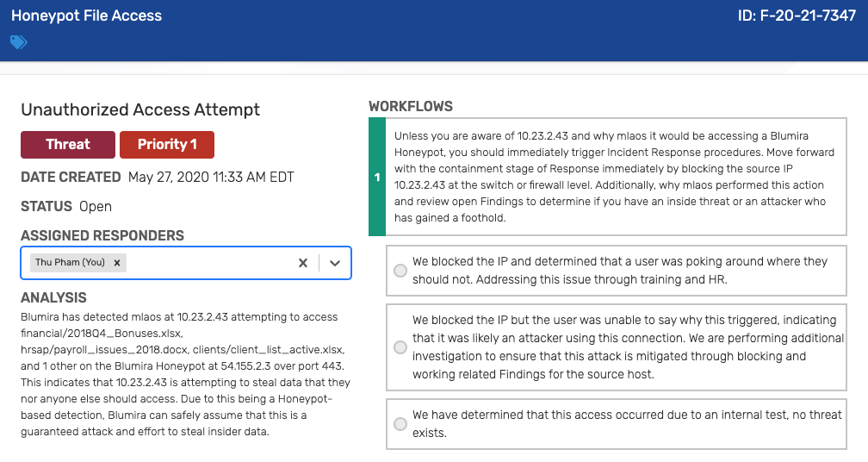Click the Unauthorized Access Attempt heading
This screenshot has width=868, height=462.
(140, 109)
